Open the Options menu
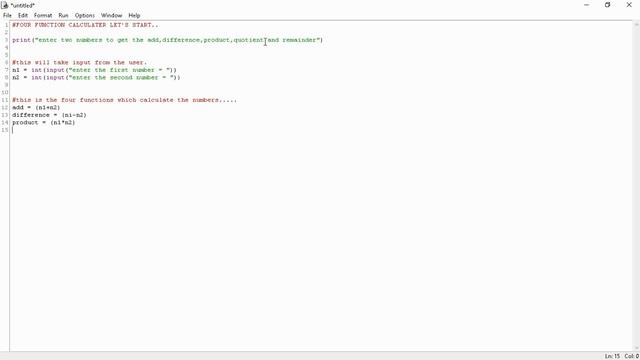Viewport: 640px width, 360px height. coord(84,16)
